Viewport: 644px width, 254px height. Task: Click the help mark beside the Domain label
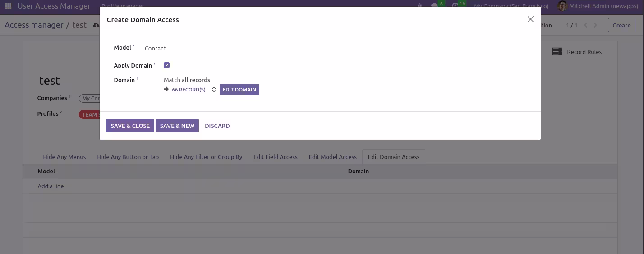137,78
